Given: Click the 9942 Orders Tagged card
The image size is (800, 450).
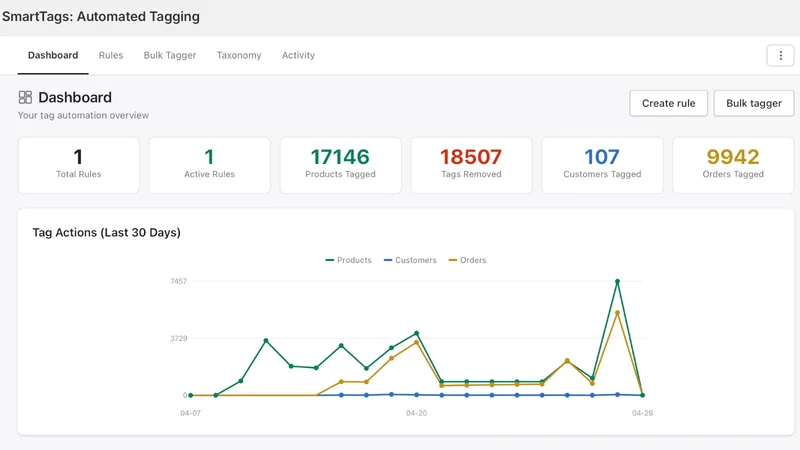Looking at the screenshot, I should pyautogui.click(x=733, y=165).
